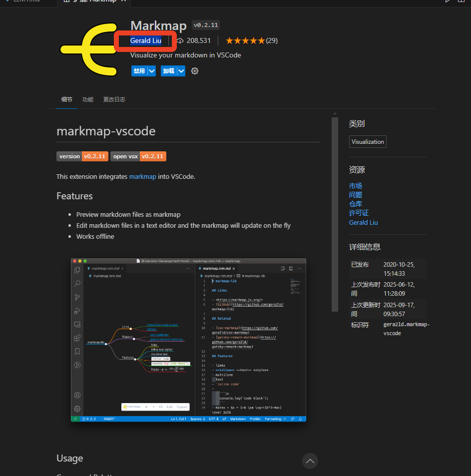Click the markmap hyperlink in the description

[143, 176]
